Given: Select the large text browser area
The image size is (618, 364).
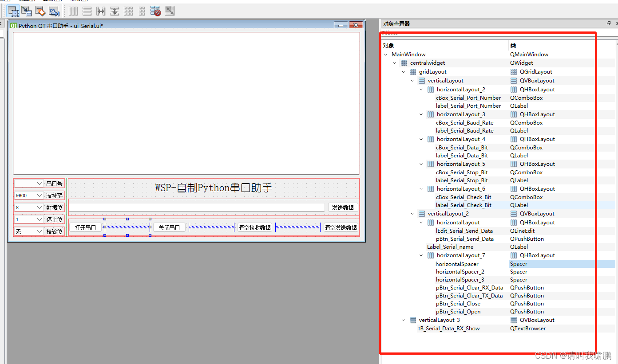Looking at the screenshot, I should point(186,103).
